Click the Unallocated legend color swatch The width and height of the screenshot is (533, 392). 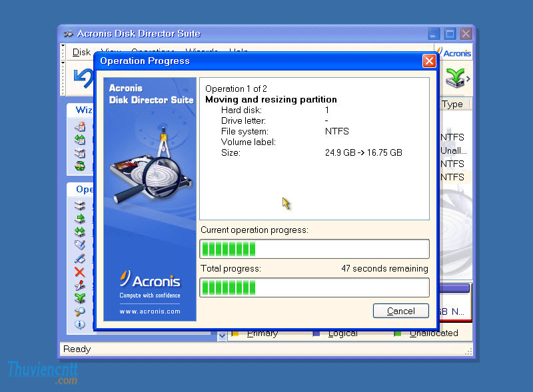click(397, 333)
